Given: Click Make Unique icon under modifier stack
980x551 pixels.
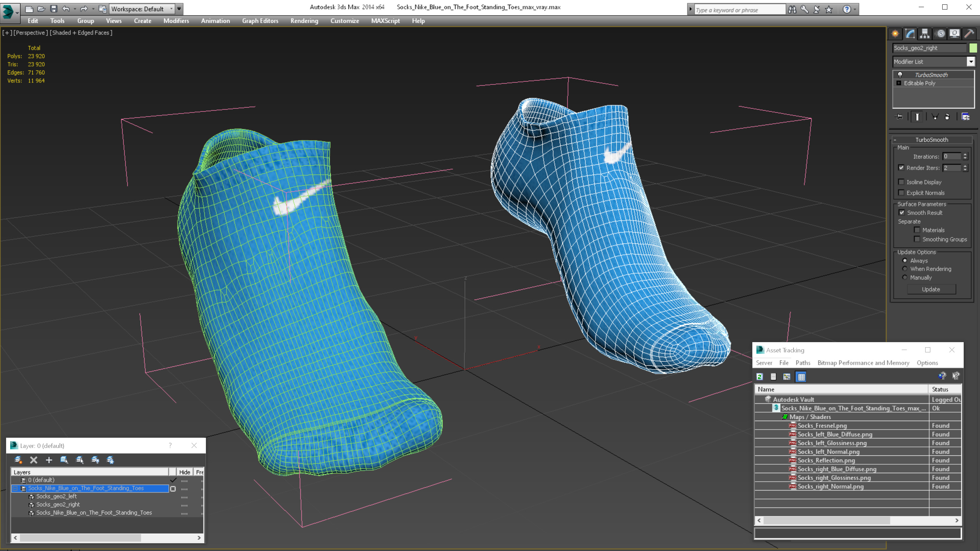Looking at the screenshot, I should click(x=935, y=117).
